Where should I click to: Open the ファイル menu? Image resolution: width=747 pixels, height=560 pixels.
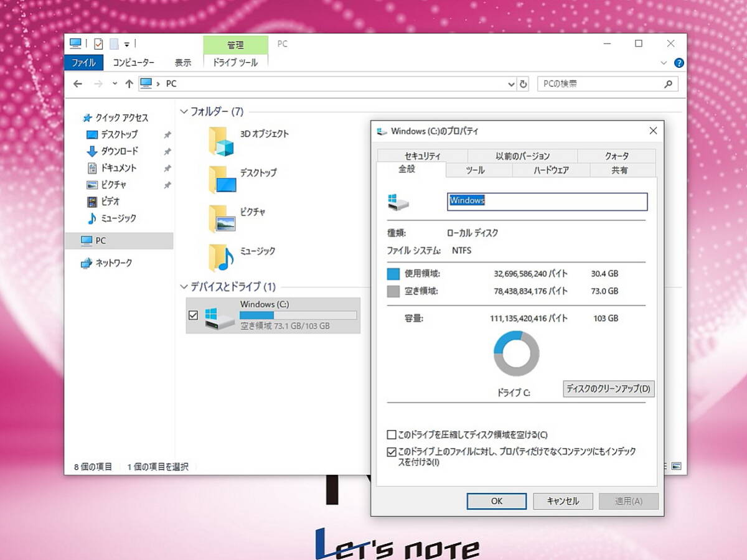[83, 63]
